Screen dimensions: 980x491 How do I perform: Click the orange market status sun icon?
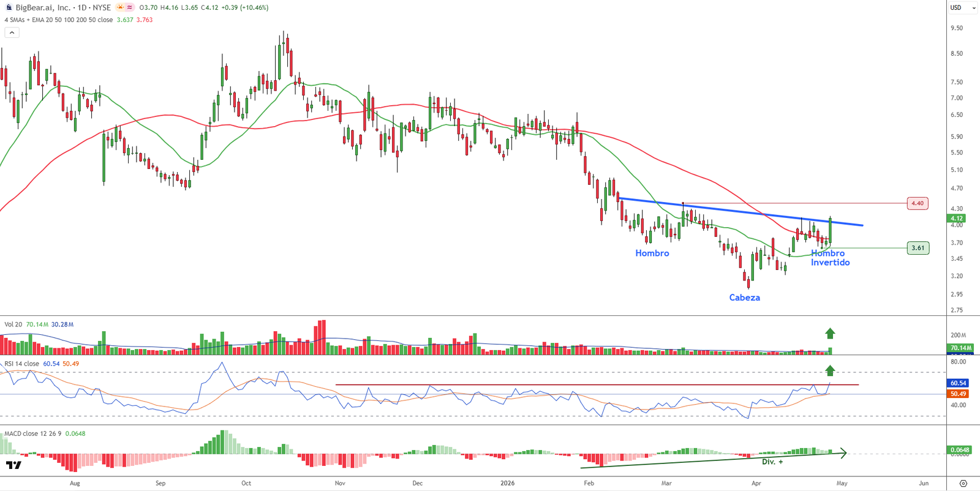pyautogui.click(x=120, y=7)
